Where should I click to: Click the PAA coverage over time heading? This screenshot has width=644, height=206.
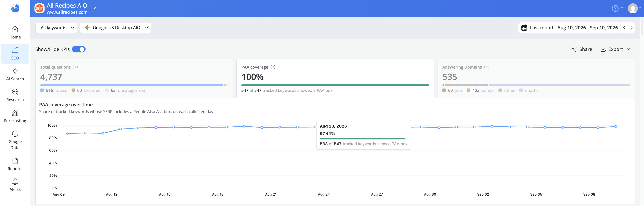pyautogui.click(x=66, y=105)
